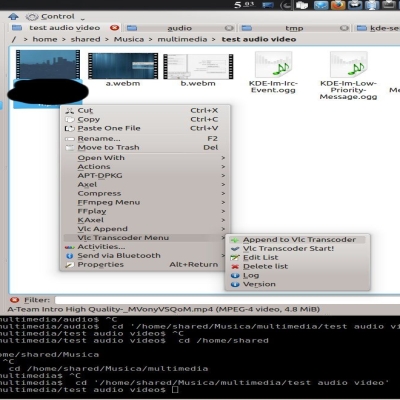The height and width of the screenshot is (400, 400).
Task: Close the audio tab using its button
Action: click(229, 28)
